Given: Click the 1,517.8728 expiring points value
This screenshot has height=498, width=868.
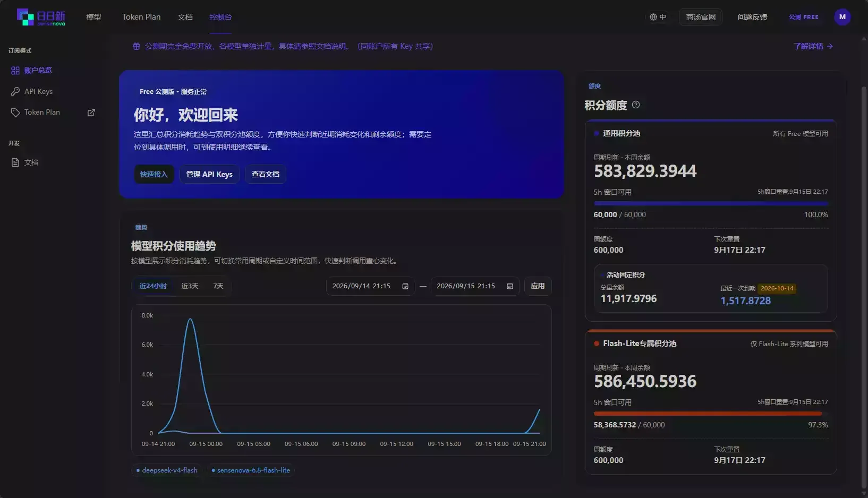Looking at the screenshot, I should pos(745,300).
